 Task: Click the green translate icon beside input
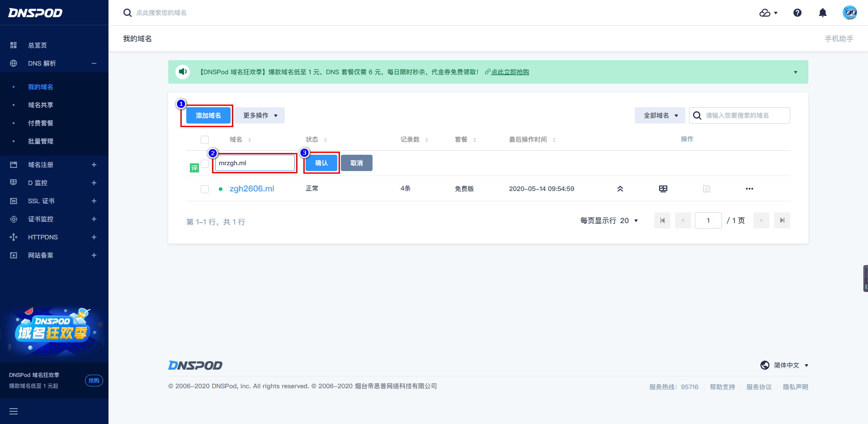(x=194, y=168)
